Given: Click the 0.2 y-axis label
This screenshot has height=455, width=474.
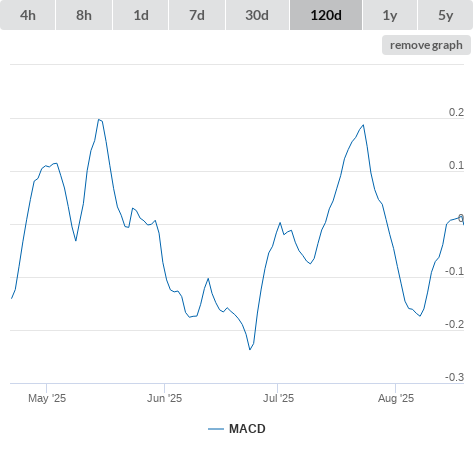Looking at the screenshot, I should coord(456,112).
